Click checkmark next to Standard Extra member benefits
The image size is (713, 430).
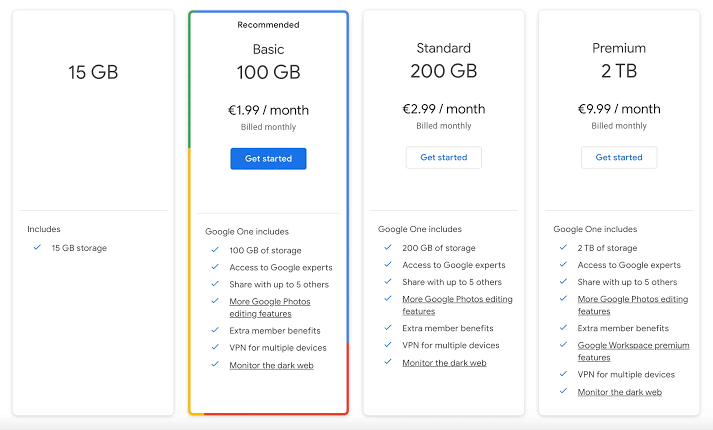click(x=388, y=327)
